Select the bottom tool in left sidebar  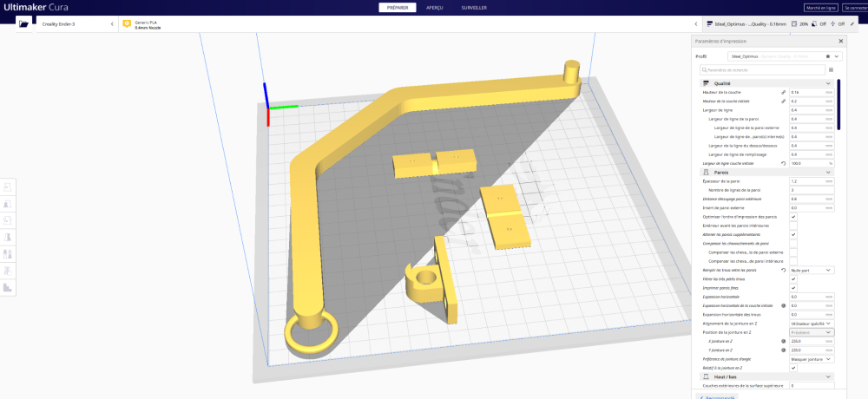pyautogui.click(x=8, y=287)
